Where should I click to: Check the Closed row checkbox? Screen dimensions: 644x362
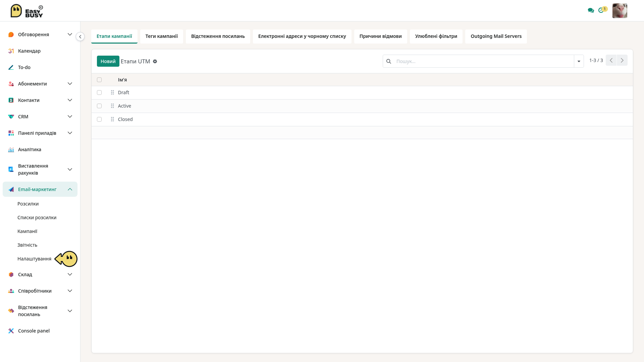[99, 119]
